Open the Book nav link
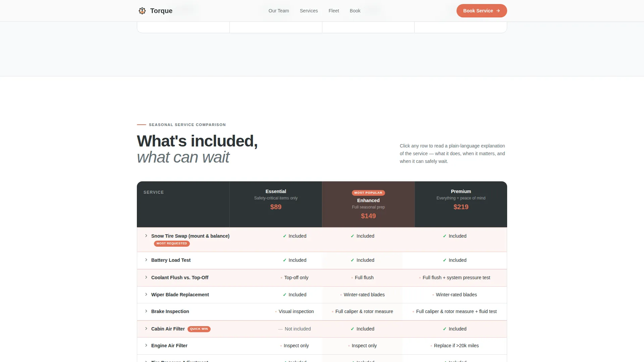 [x=355, y=11]
